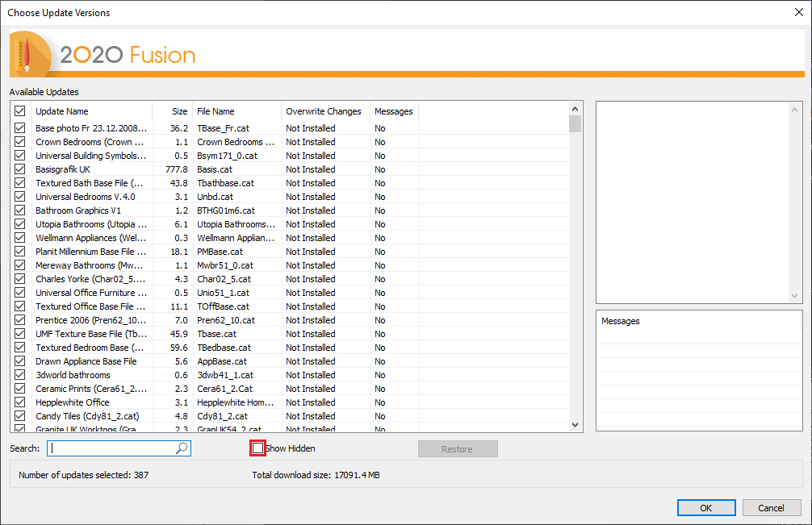Deselect the Candy Tiles update checkbox
This screenshot has width=812, height=525.
pyautogui.click(x=19, y=416)
